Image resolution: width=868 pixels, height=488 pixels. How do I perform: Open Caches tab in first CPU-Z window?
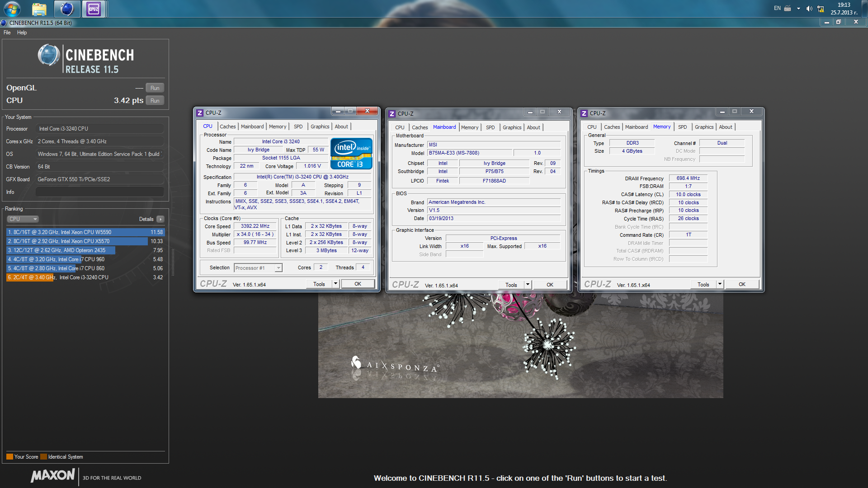228,127
